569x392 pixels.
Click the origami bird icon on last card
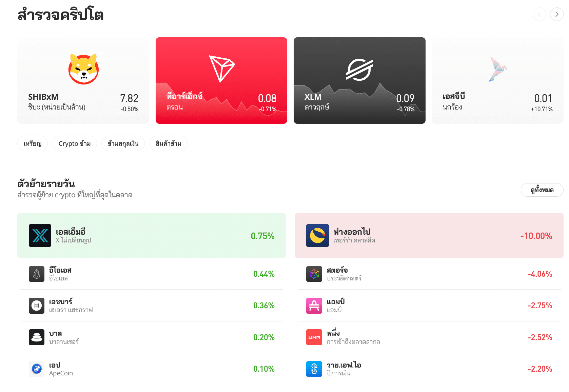(497, 69)
